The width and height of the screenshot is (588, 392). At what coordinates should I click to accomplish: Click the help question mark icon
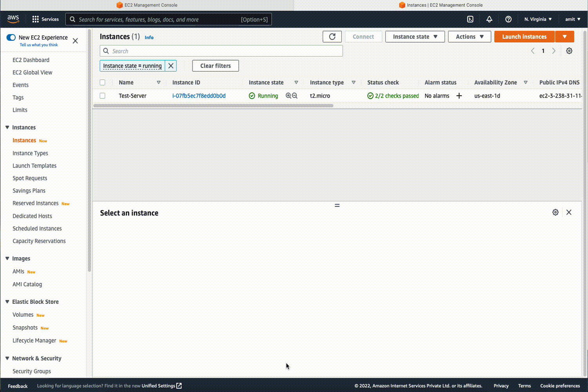pos(508,19)
